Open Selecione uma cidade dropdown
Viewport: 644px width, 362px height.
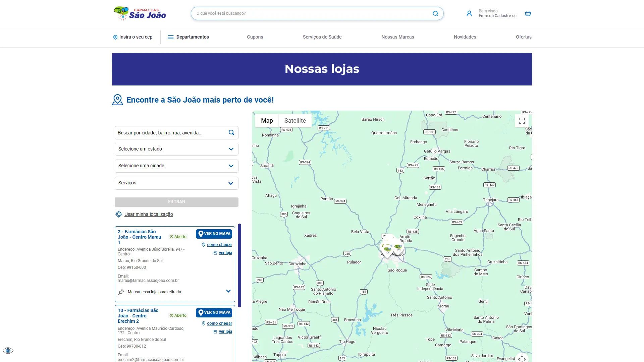pos(176,166)
